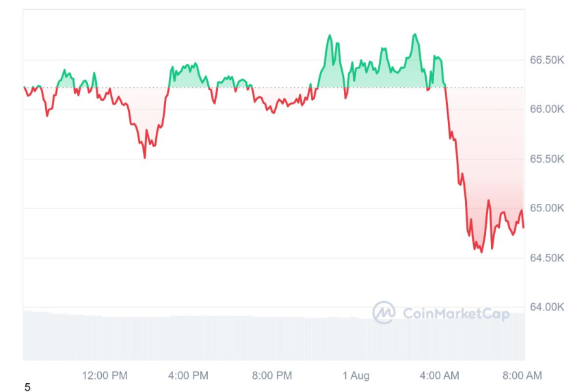
Task: Click the 66.50K price axis label
Action: pyautogui.click(x=547, y=60)
